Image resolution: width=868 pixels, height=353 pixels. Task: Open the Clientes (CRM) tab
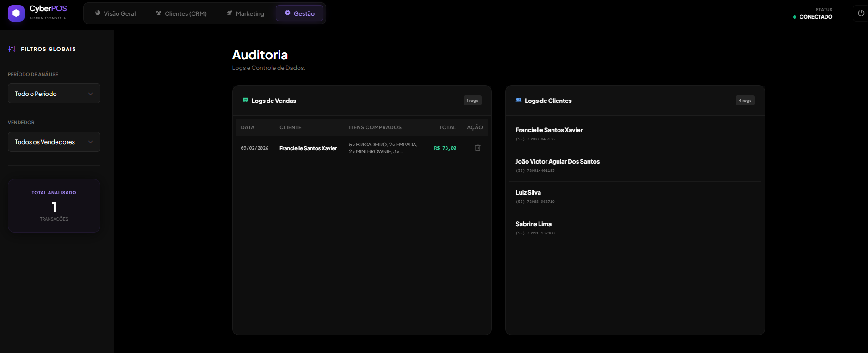click(181, 13)
